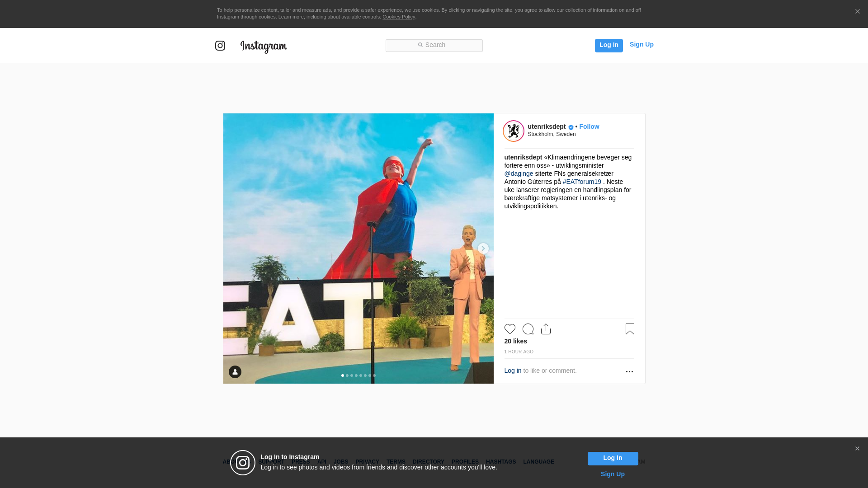Dismiss the cookie notice with the X
Image resolution: width=868 pixels, height=488 pixels.
pyautogui.click(x=857, y=12)
